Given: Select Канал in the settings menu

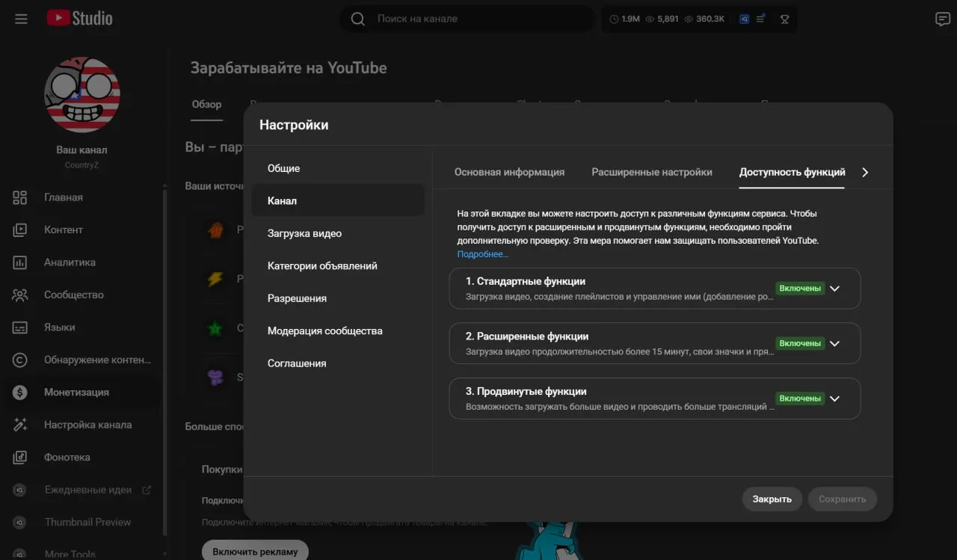Looking at the screenshot, I should pyautogui.click(x=338, y=200).
